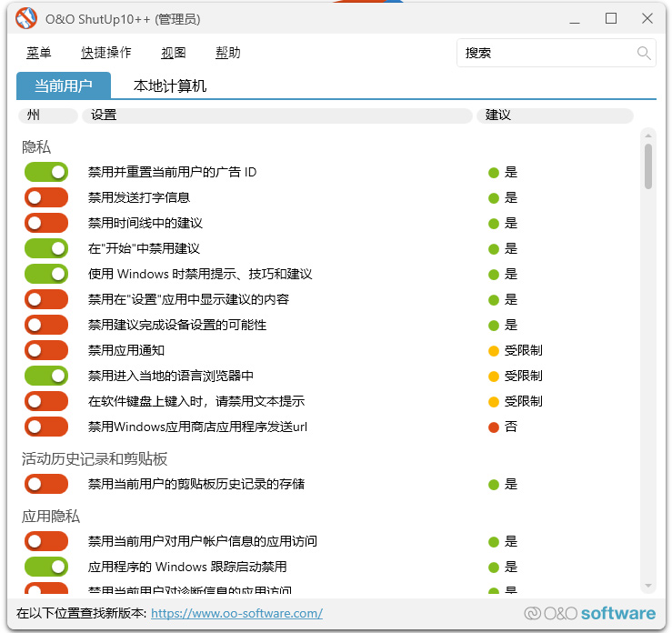Enable the 禁用发送打字信息 switch
This screenshot has height=633, width=672.
coord(46,197)
